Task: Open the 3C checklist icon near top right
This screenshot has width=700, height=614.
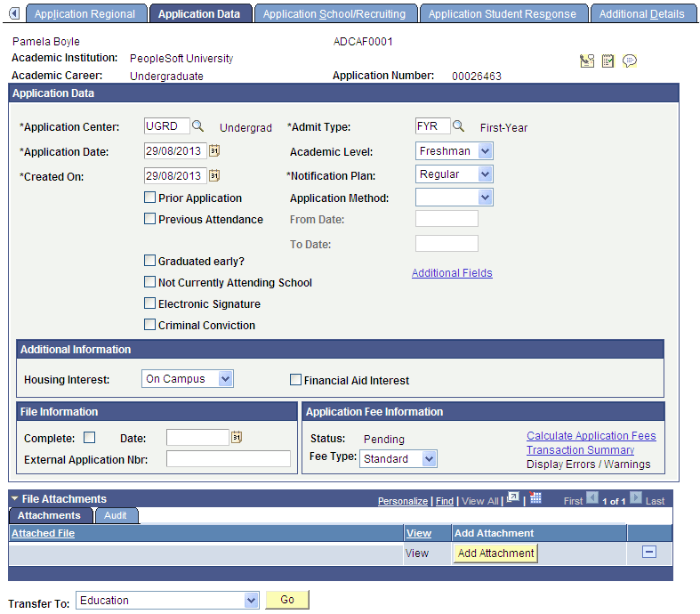Action: point(607,61)
